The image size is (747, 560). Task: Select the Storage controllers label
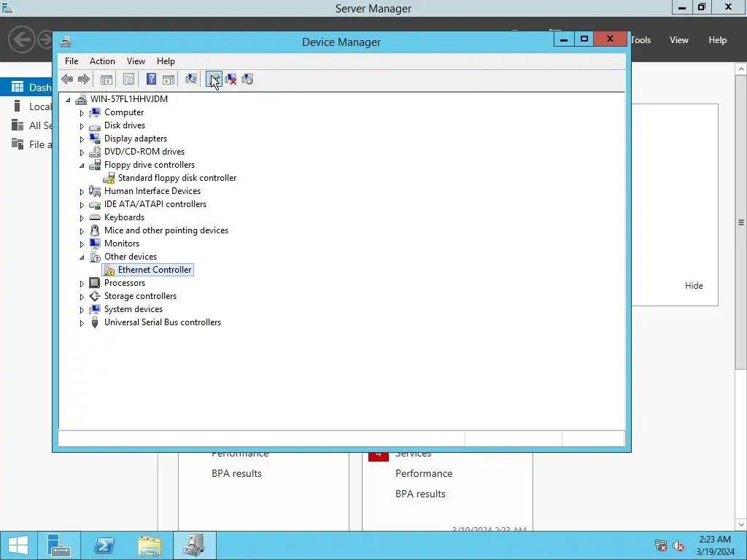[x=140, y=296]
